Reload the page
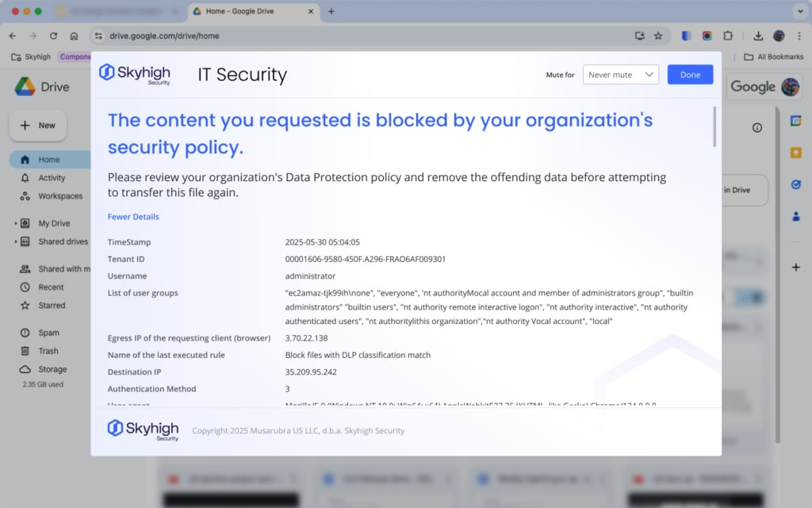 (x=53, y=36)
